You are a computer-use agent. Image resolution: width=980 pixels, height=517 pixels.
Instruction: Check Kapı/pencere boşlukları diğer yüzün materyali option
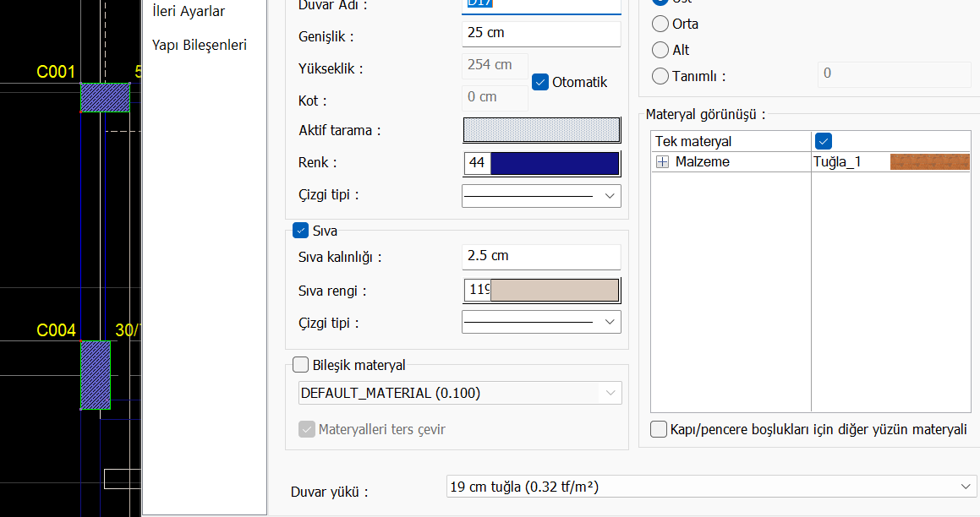(659, 429)
